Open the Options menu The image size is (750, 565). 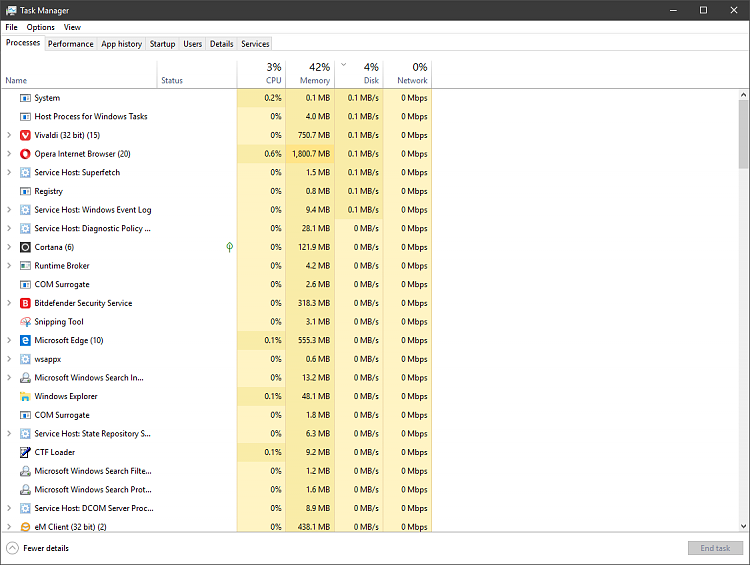(41, 27)
